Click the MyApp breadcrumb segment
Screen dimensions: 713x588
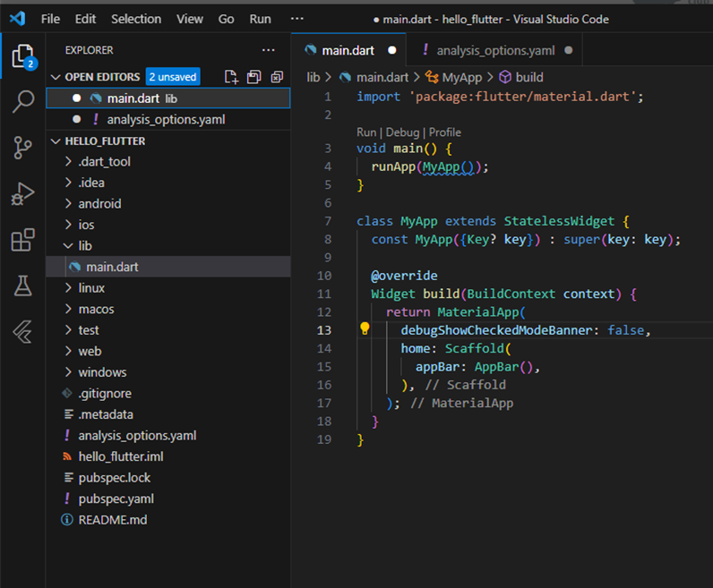coord(462,77)
